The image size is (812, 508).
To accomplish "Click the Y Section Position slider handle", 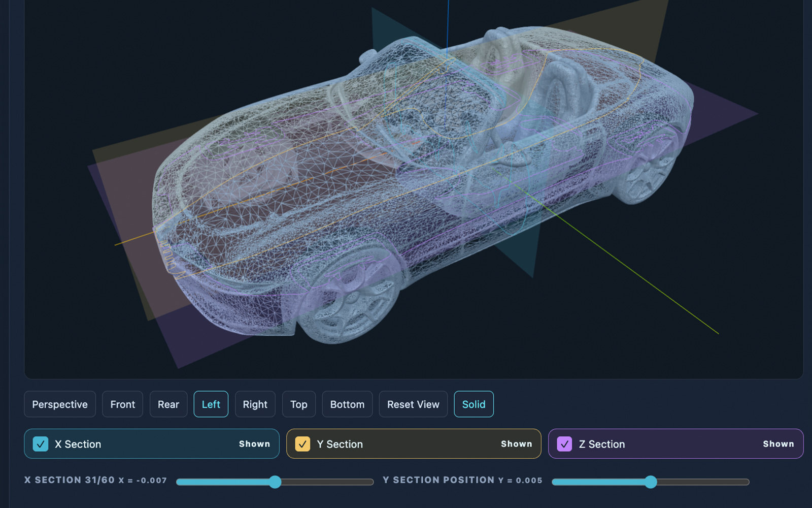I will click(x=651, y=482).
